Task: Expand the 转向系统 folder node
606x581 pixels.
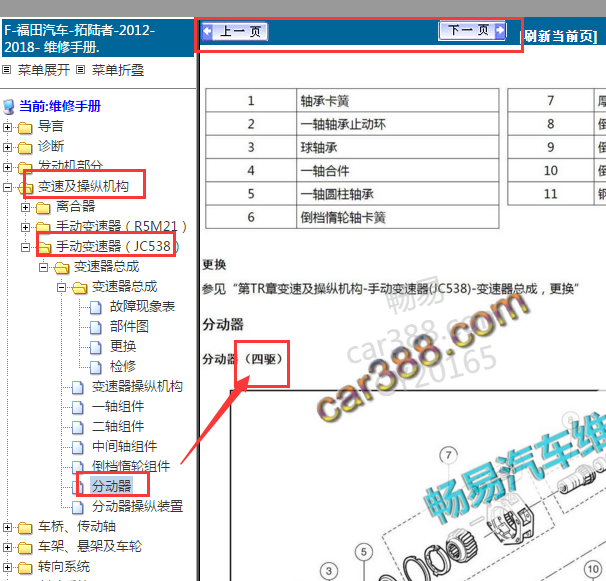Action: click(7, 567)
